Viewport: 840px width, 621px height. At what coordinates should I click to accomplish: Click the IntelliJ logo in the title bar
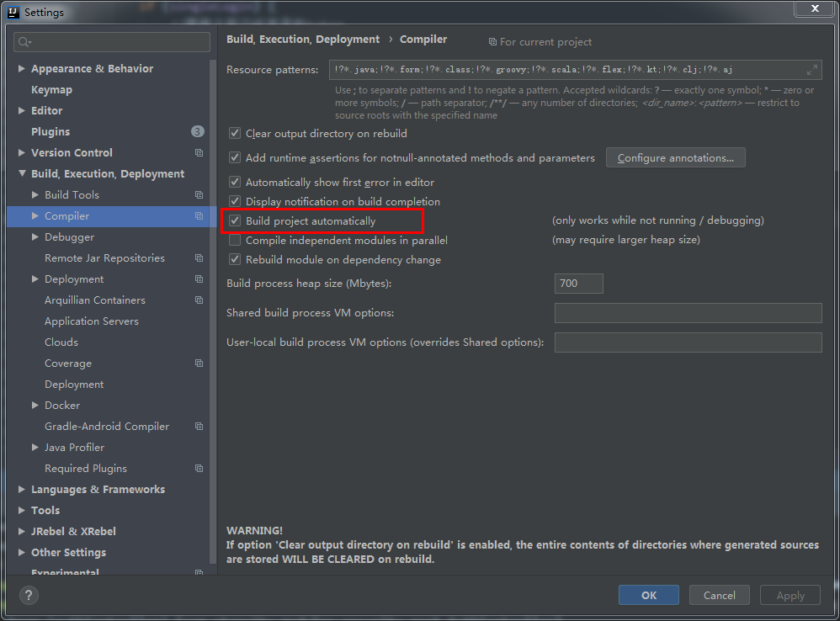(x=13, y=12)
